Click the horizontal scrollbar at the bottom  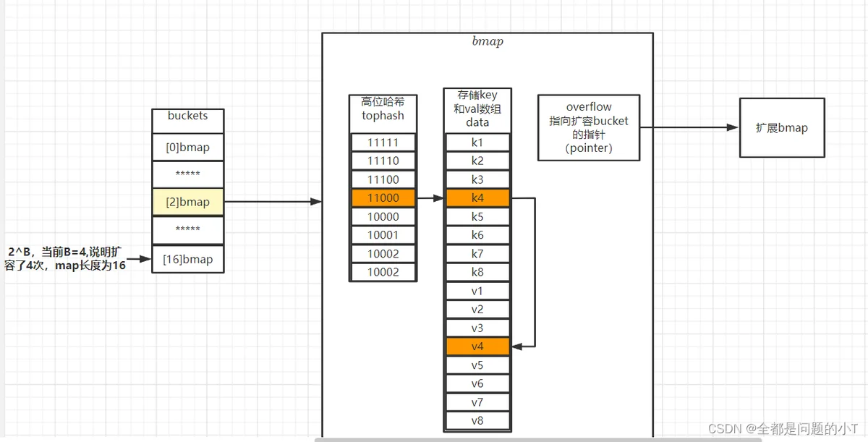(537, 439)
